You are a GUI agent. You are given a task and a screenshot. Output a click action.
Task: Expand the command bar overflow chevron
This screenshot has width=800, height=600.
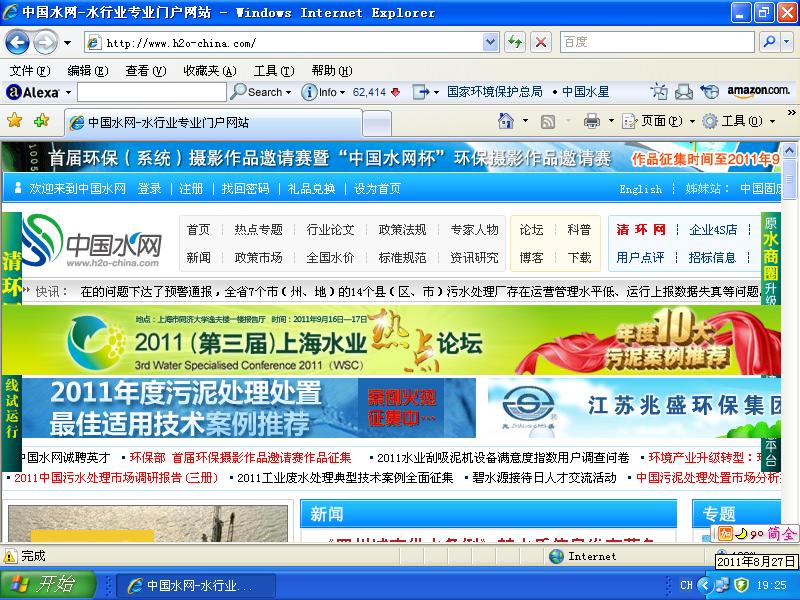791,112
